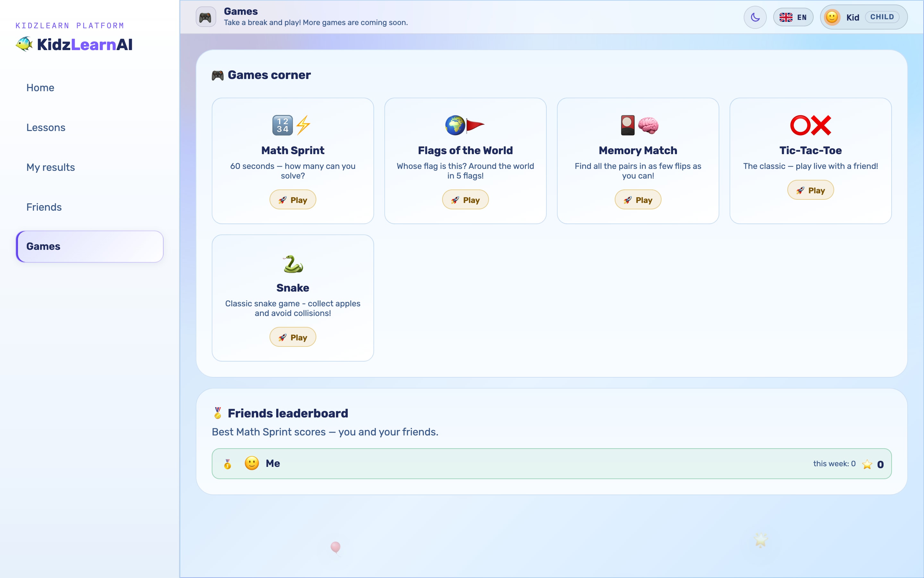Click the KidzLearnAI fish logo
This screenshot has width=924, height=578.
coord(24,44)
